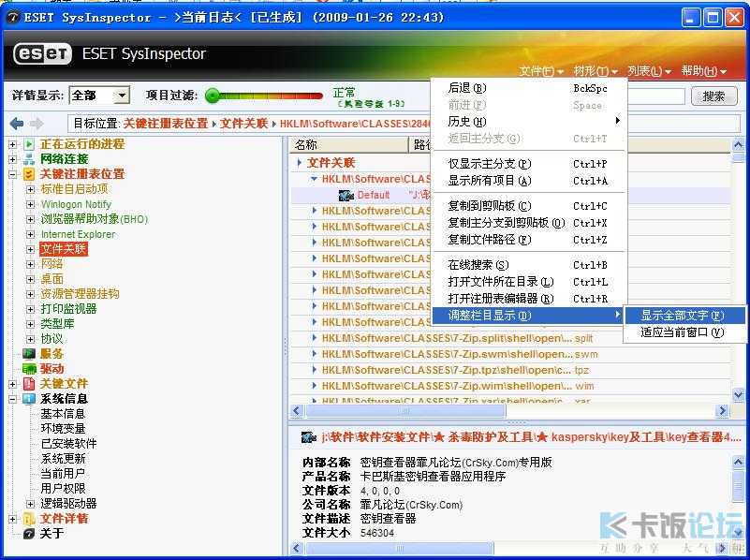Click the 名称 column header
This screenshot has height=560, width=750.
tap(349, 145)
